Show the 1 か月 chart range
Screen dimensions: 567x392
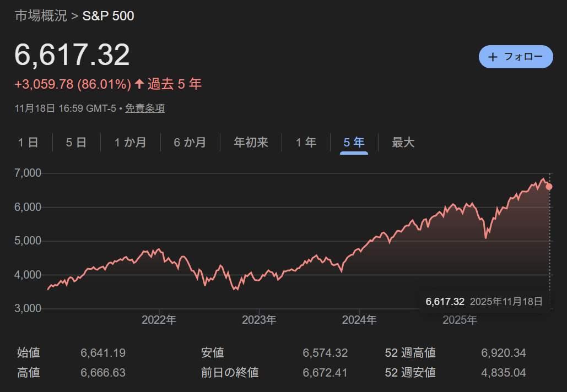pyautogui.click(x=130, y=143)
